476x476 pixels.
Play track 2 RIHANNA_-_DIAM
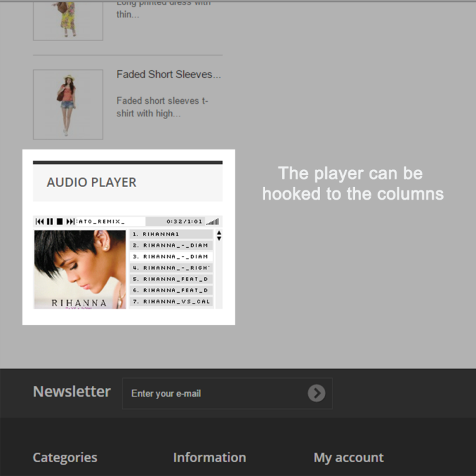tap(171, 245)
